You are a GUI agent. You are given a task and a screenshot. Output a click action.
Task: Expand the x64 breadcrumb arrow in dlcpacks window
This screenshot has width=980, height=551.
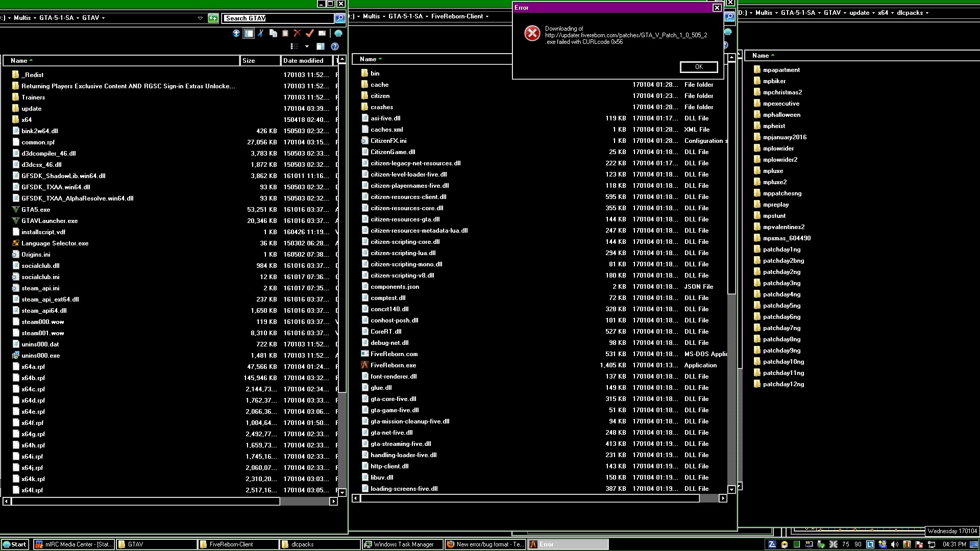pos(893,13)
